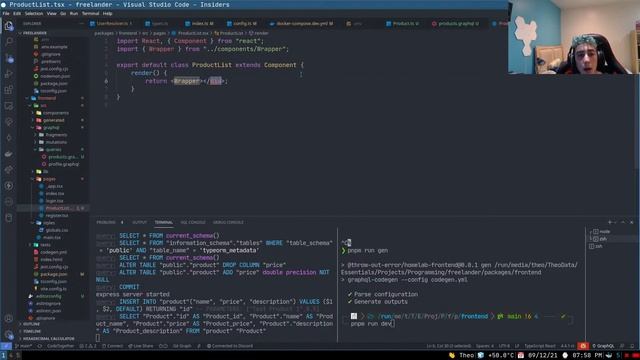Show the Debug Console panel tab

coord(228,222)
